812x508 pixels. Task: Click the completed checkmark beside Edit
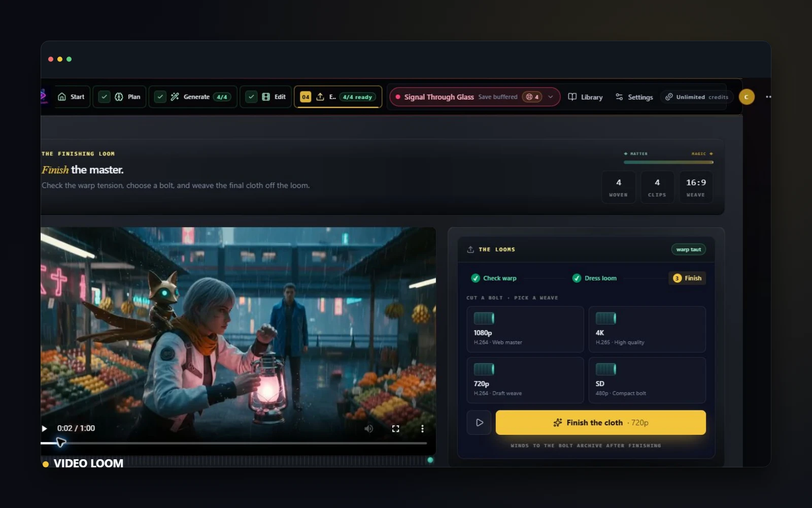[x=251, y=97]
